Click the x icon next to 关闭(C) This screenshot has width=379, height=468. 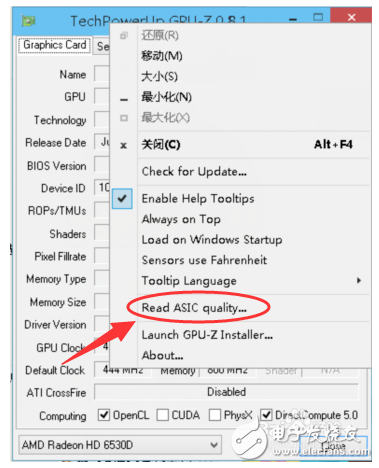pyautogui.click(x=123, y=145)
